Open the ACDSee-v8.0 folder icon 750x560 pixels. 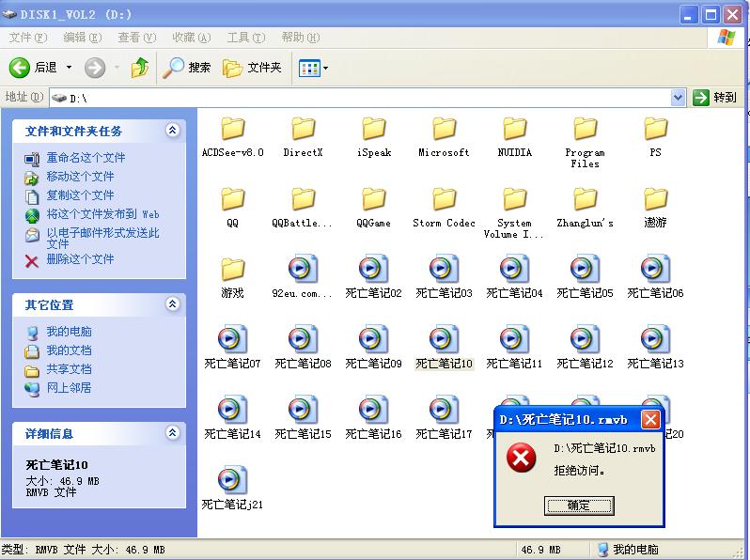point(233,129)
